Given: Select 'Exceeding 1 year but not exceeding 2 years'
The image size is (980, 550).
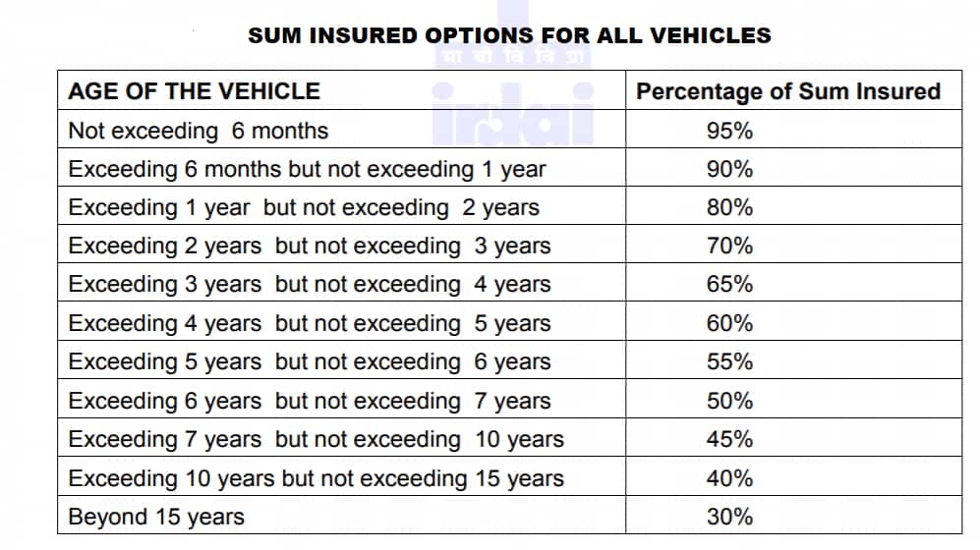Looking at the screenshot, I should [304, 207].
